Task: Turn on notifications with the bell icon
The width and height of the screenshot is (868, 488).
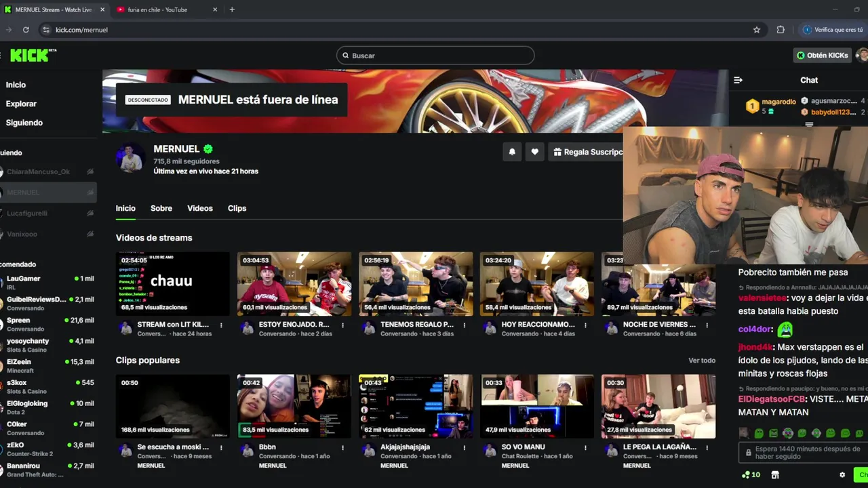Action: tap(512, 152)
